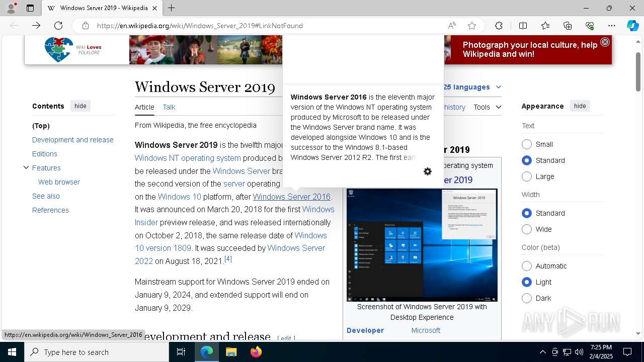Select Standard width option
This screenshot has height=362, width=644.
click(x=527, y=213)
